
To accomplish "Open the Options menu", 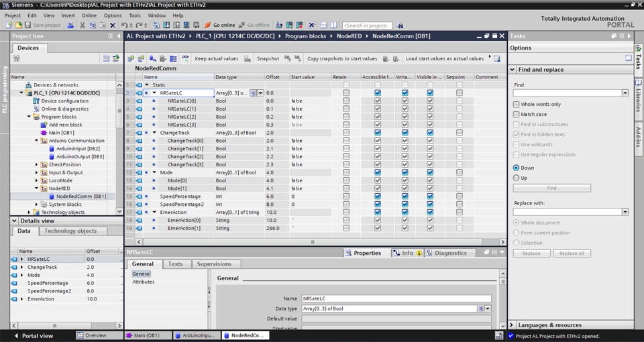I will [113, 15].
